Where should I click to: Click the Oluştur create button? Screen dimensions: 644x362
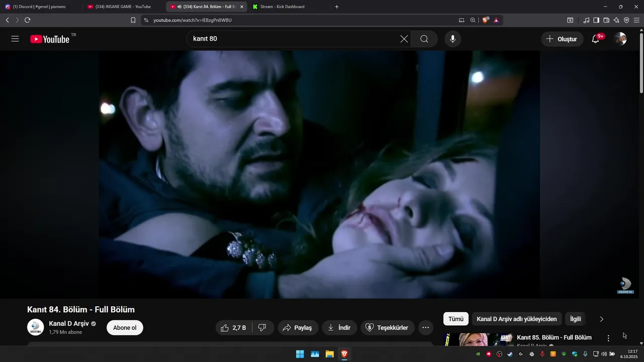562,39
